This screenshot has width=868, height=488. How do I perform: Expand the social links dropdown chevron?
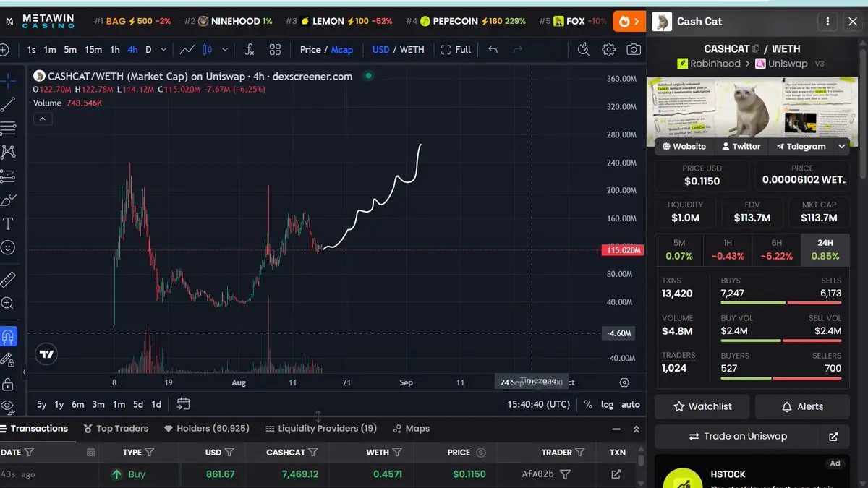point(842,146)
